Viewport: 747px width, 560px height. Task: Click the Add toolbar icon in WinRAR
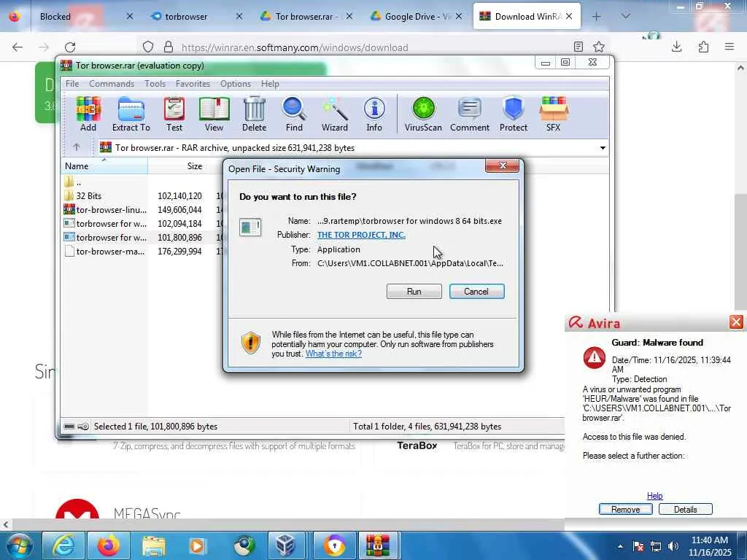pyautogui.click(x=88, y=114)
